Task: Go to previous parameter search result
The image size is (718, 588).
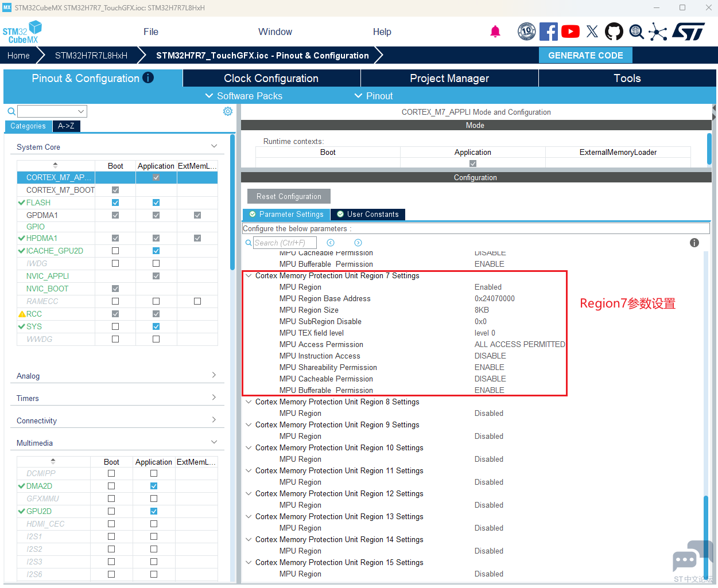Action: coord(331,243)
